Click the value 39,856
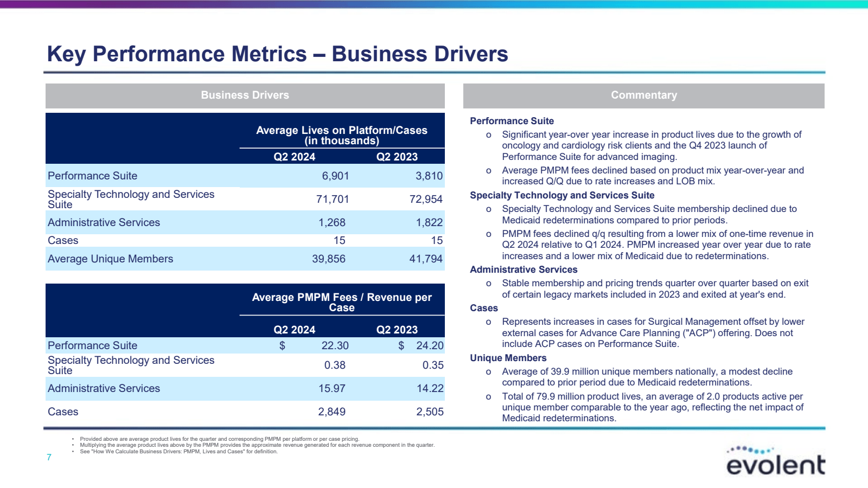Image resolution: width=868 pixels, height=488 pixels. [329, 259]
